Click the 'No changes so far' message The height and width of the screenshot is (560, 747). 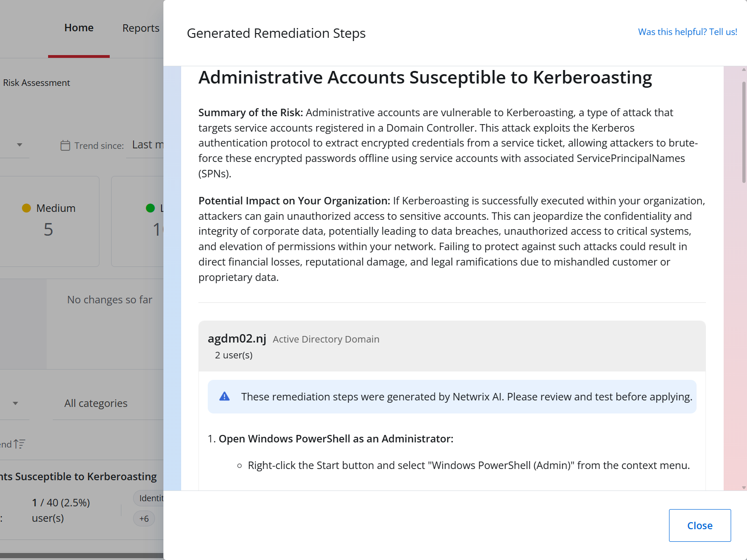click(110, 300)
